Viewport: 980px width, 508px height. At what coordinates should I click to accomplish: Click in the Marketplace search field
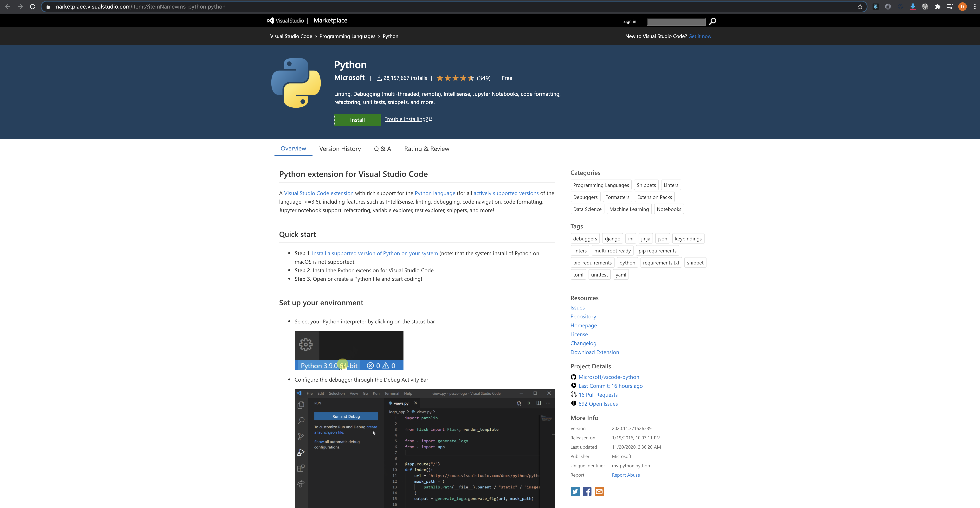pyautogui.click(x=676, y=22)
